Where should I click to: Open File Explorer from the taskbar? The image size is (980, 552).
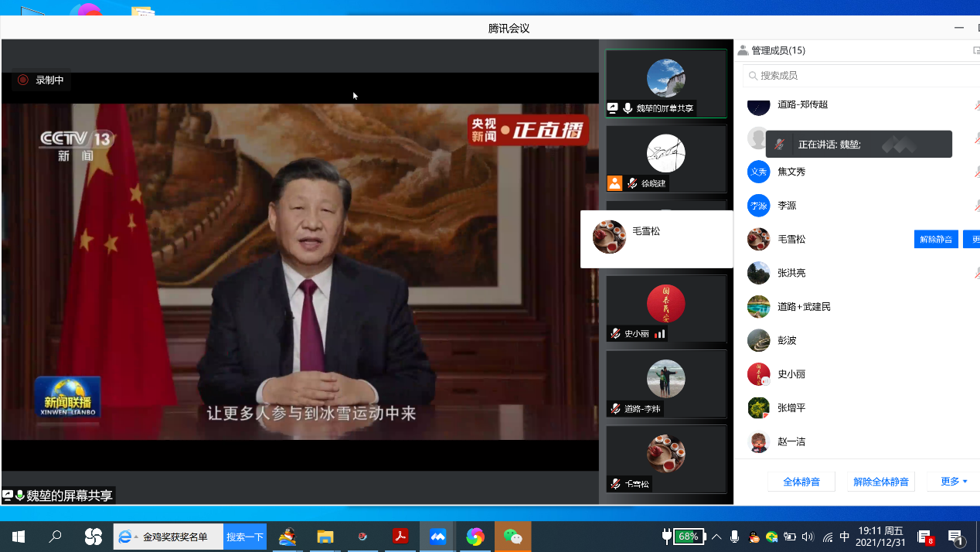pyautogui.click(x=325, y=537)
